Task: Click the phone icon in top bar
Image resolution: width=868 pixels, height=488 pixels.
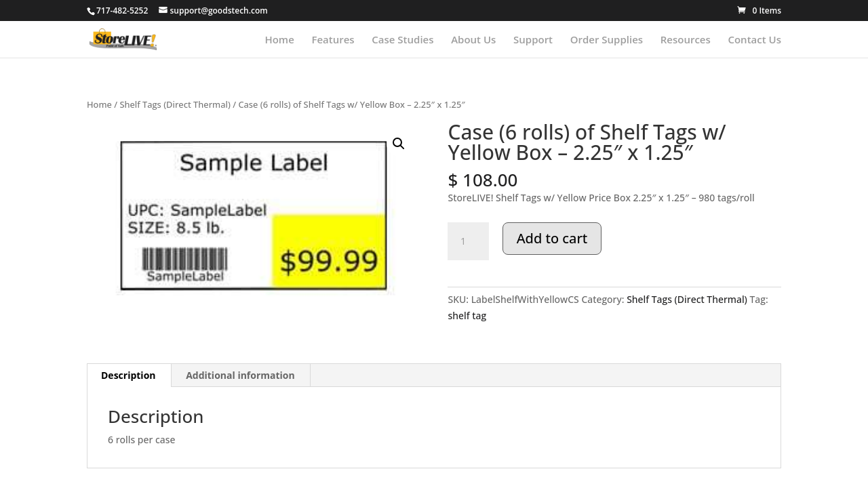Action: tap(91, 11)
